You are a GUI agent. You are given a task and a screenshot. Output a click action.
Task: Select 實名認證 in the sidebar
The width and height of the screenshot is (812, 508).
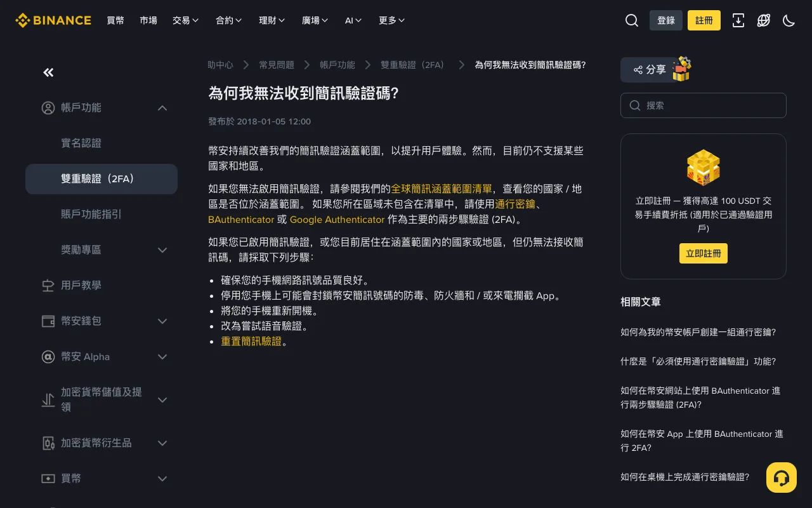pyautogui.click(x=101, y=144)
